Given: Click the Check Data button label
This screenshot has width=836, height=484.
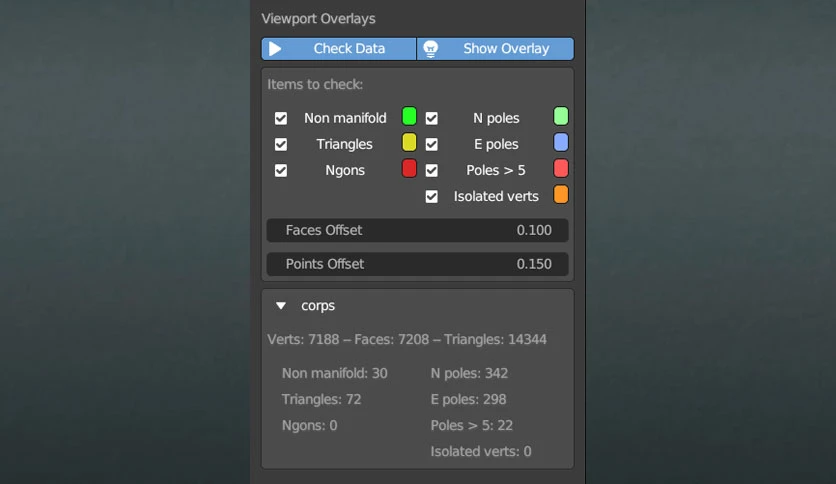Looking at the screenshot, I should pos(349,49).
